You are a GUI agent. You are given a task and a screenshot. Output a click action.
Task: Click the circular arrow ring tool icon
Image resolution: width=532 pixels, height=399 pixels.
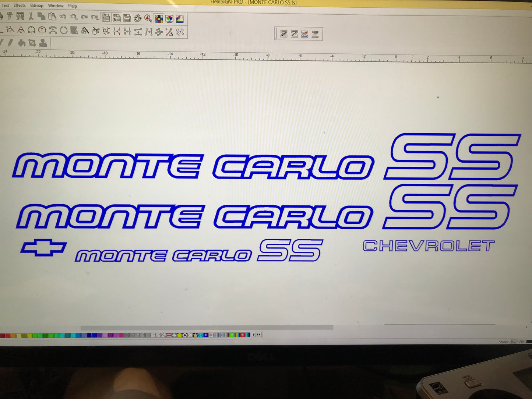click(64, 31)
